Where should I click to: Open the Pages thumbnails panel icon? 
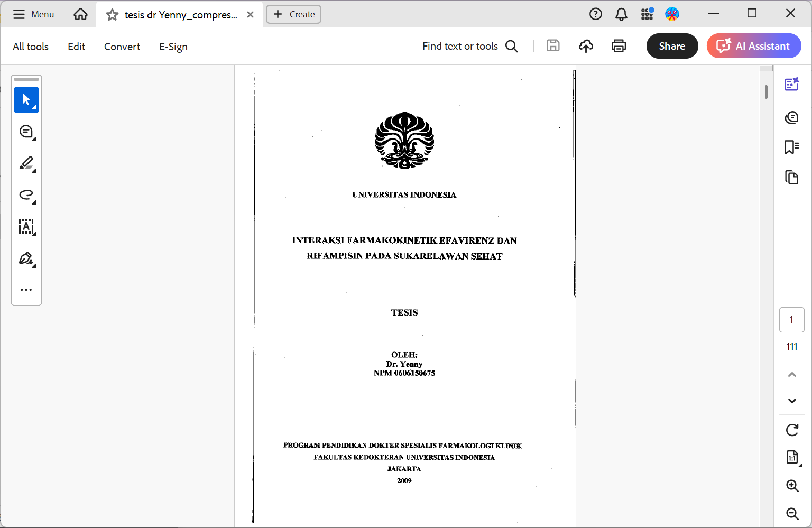(x=791, y=177)
